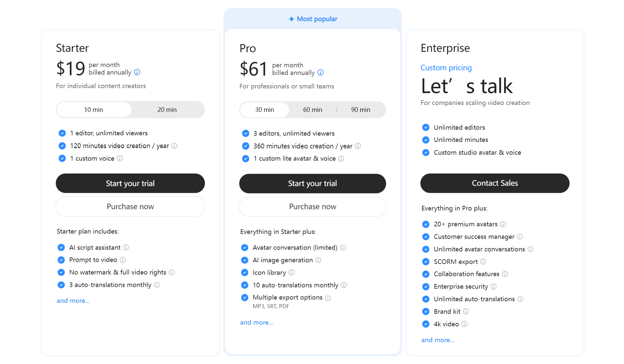This screenshot has width=624, height=364.
Task: Click info icon next to Icon library
Action: click(291, 273)
